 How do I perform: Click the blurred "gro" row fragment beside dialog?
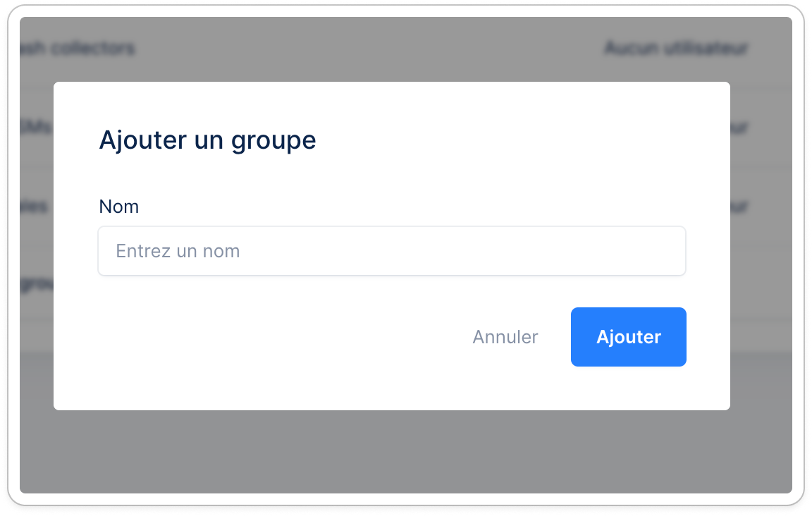tap(37, 284)
